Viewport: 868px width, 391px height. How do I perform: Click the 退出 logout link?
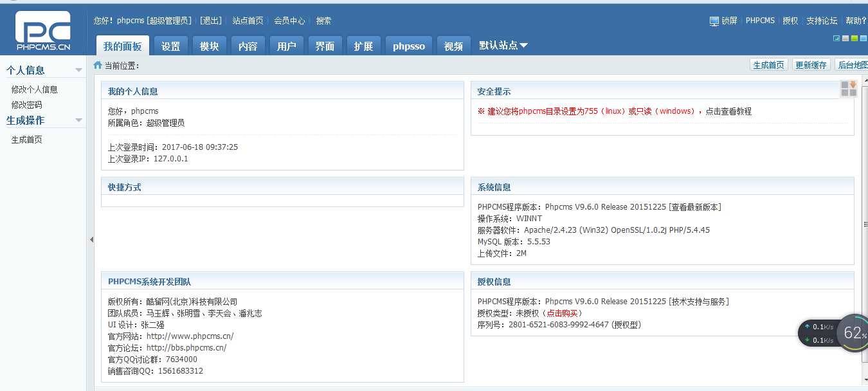coord(211,21)
